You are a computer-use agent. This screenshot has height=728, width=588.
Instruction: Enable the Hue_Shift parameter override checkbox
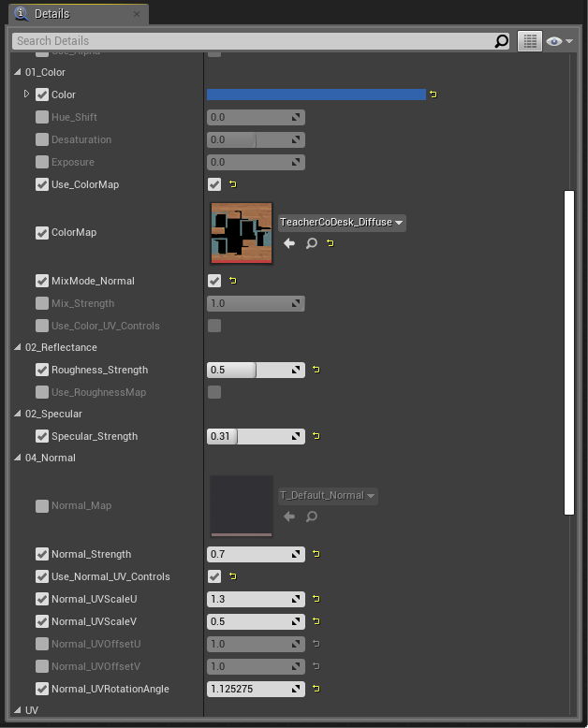pos(42,117)
